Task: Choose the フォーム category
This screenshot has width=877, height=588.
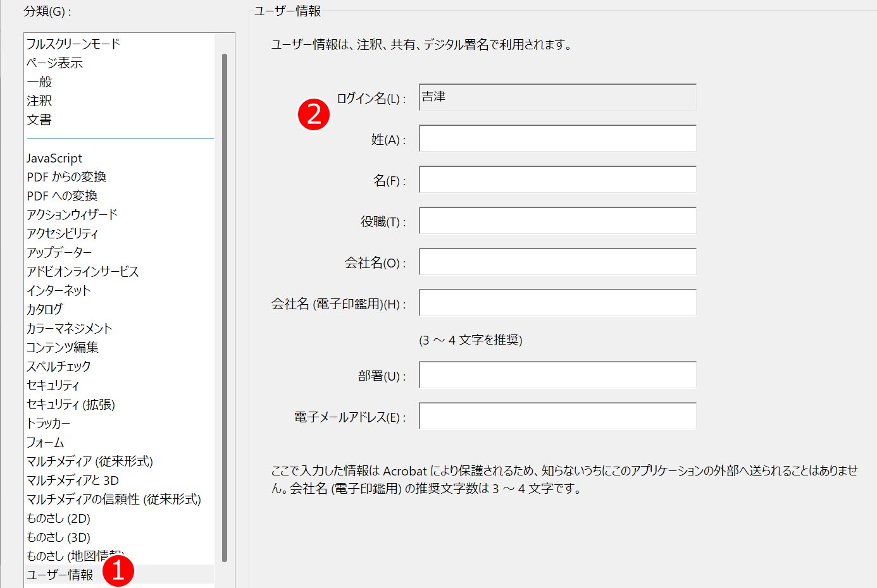Action: 45,443
